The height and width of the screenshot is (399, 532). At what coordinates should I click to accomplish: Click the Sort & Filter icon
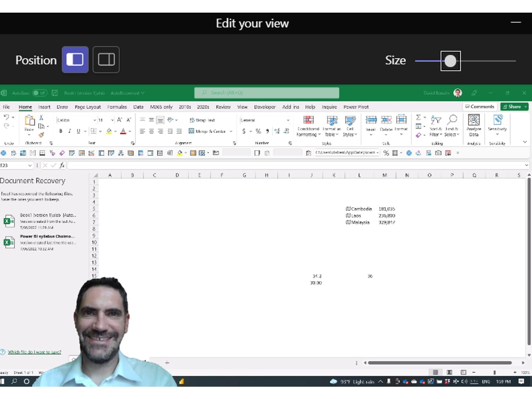[x=436, y=120]
